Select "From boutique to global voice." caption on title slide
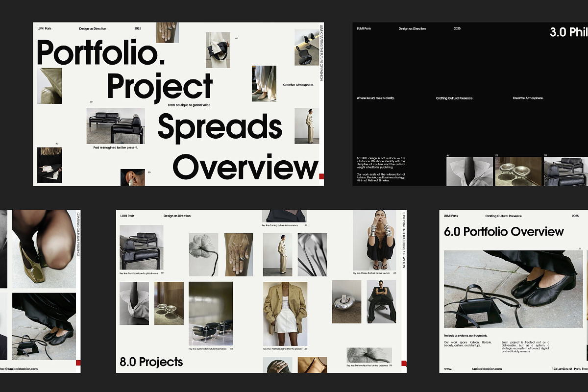 coord(189,105)
